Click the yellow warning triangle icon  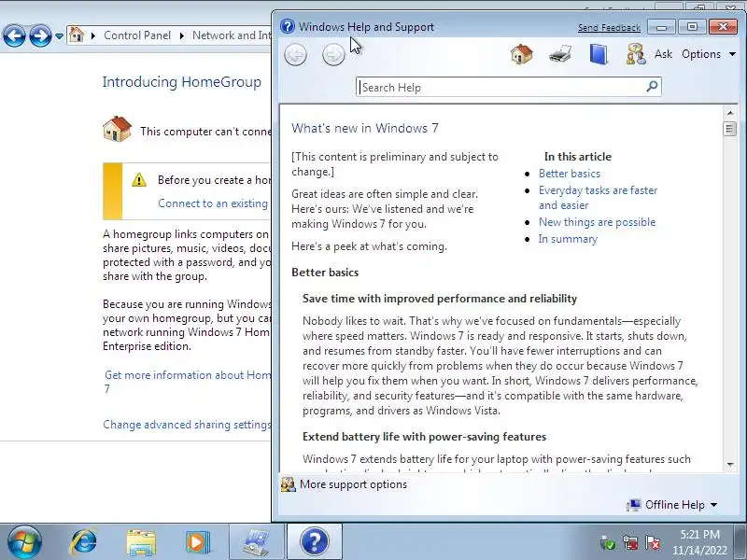point(139,179)
